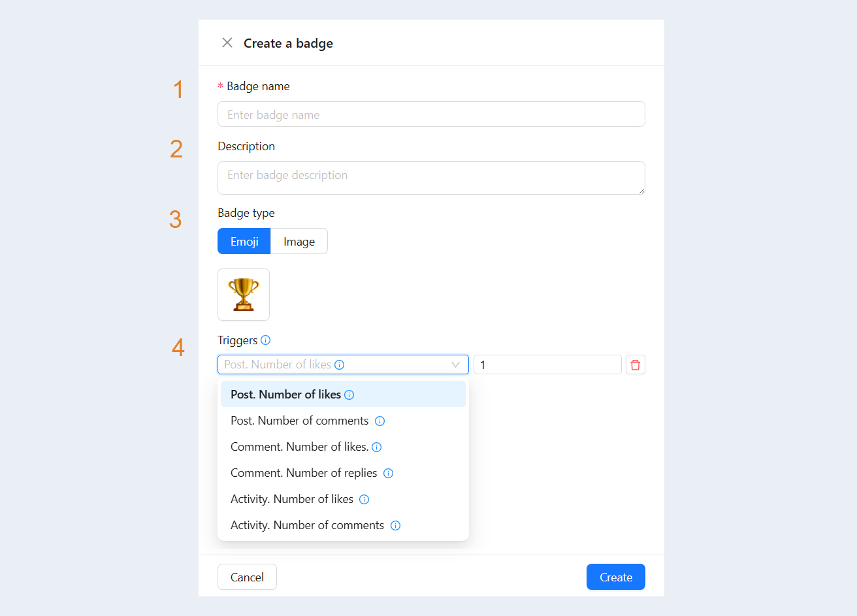Viewport: 857px width, 616px height.
Task: Click the red trash icon to delete the trigger
Action: (635, 365)
